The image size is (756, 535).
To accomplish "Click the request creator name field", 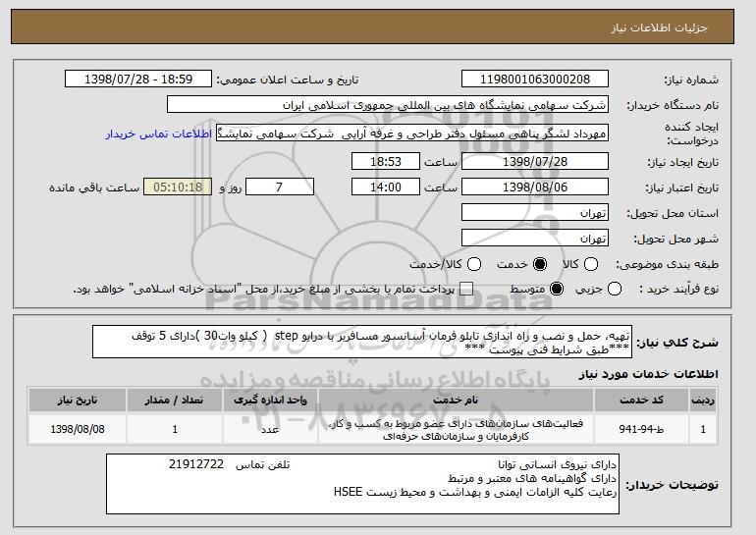I will [x=412, y=134].
